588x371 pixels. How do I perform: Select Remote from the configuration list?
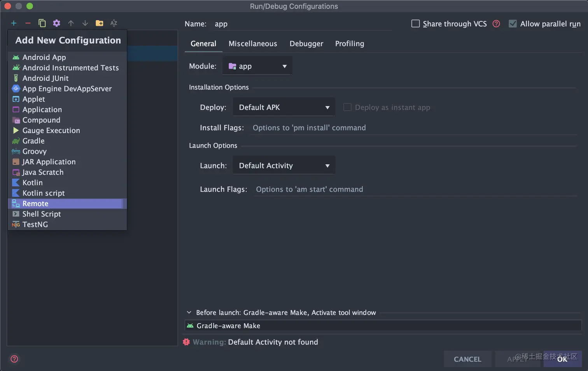coord(35,203)
